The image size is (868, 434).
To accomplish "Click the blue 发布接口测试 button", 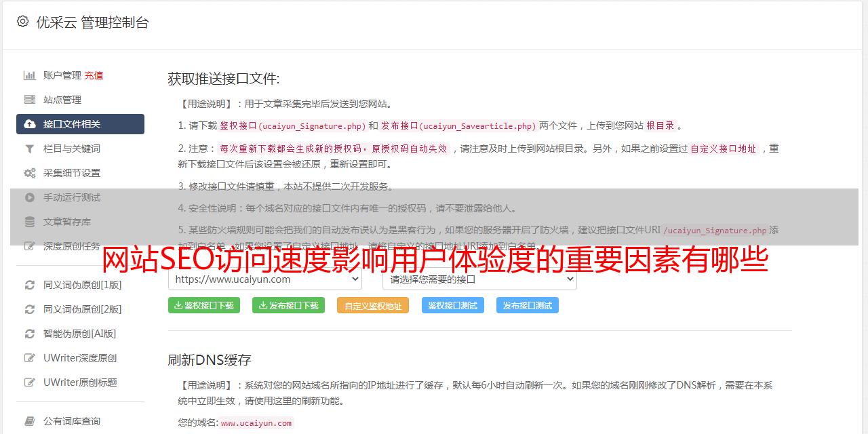I will [x=528, y=305].
